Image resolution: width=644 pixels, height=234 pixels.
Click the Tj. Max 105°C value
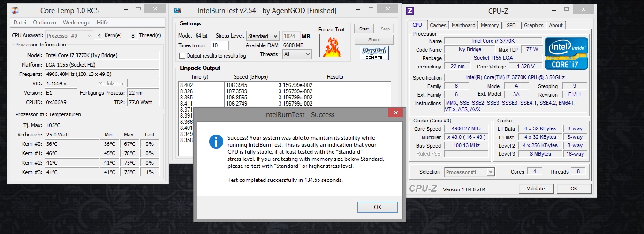tap(71, 125)
